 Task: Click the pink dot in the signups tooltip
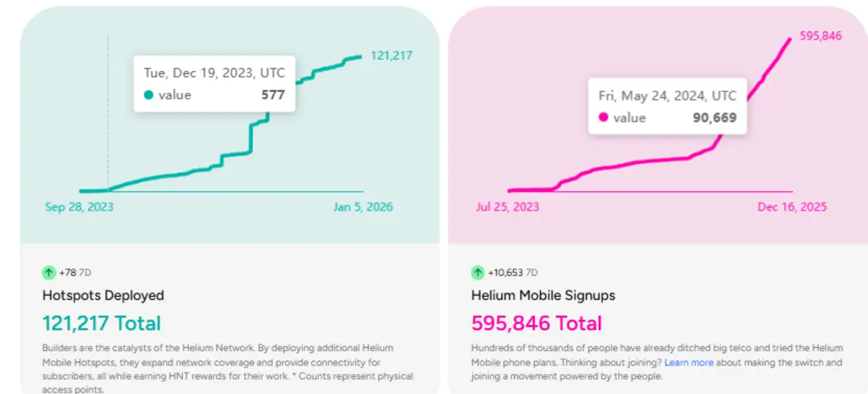(x=603, y=118)
